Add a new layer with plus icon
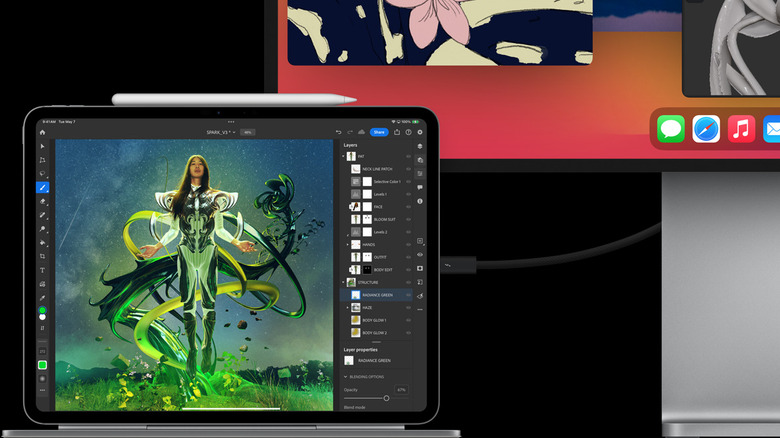 tap(420, 241)
